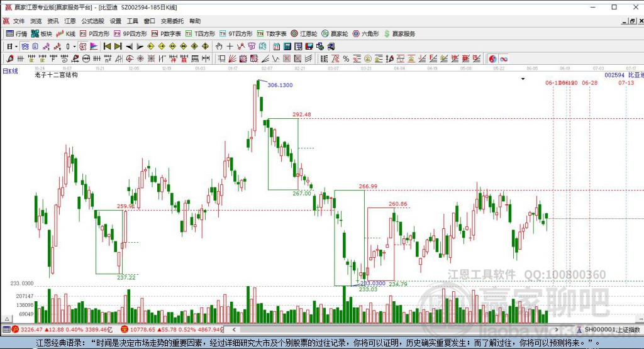Open the 交易委托 menu
The image size is (644, 349).
point(172,21)
